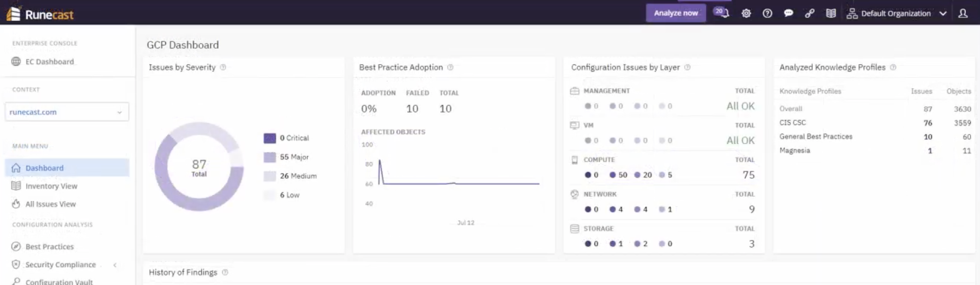980x285 pixels.
Task: Click the Storage layer total 3
Action: coord(752,244)
